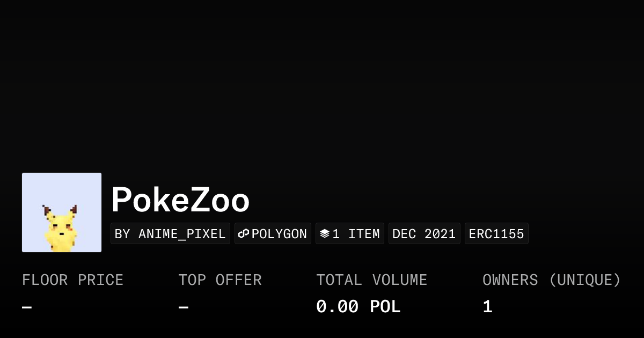Click the unique owners count of 1
This screenshot has width=644, height=338.
coord(487,307)
